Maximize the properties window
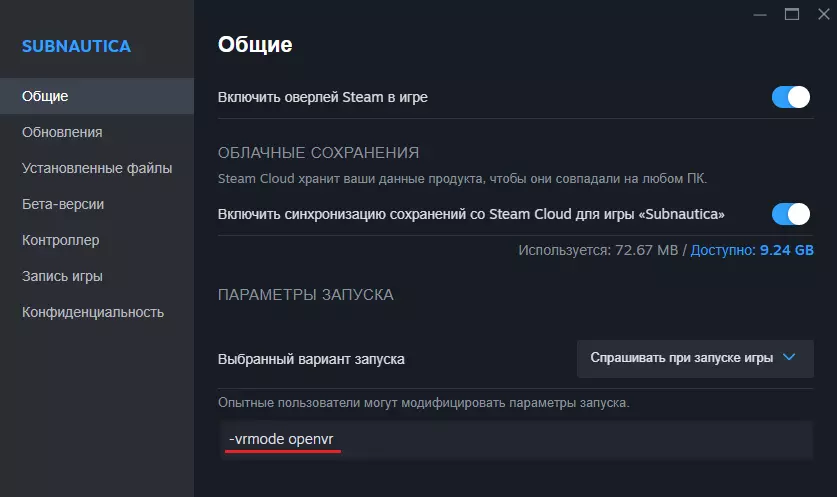Screen dimensions: 837x497 pos(792,15)
